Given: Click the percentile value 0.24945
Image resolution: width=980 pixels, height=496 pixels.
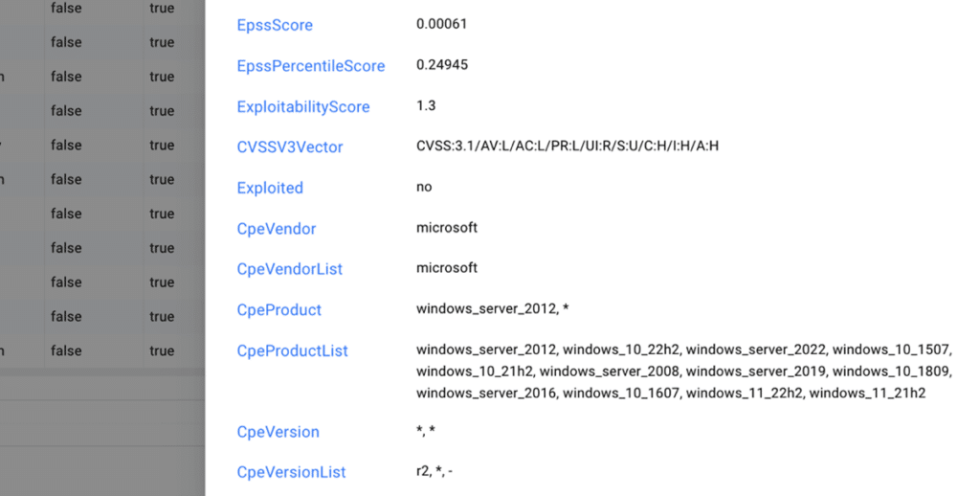Looking at the screenshot, I should (x=442, y=65).
